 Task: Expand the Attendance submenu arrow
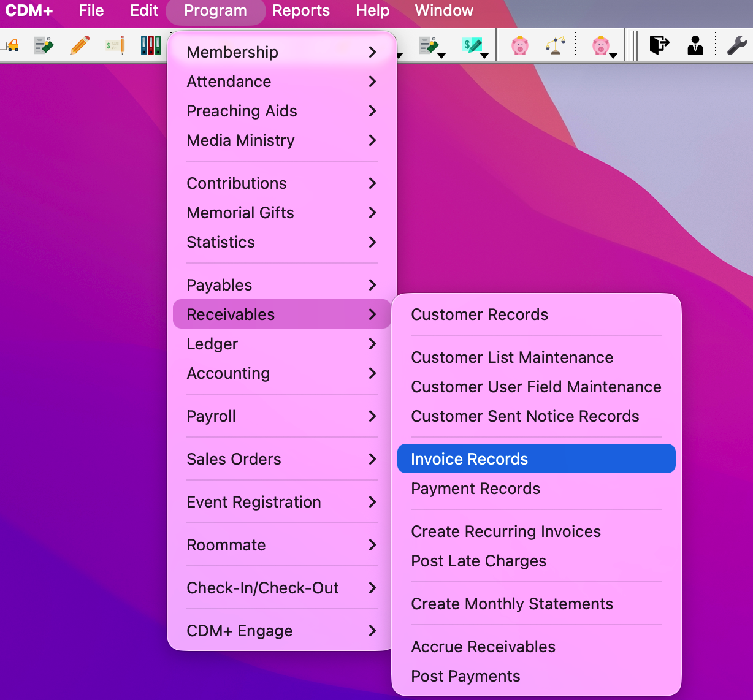click(372, 82)
